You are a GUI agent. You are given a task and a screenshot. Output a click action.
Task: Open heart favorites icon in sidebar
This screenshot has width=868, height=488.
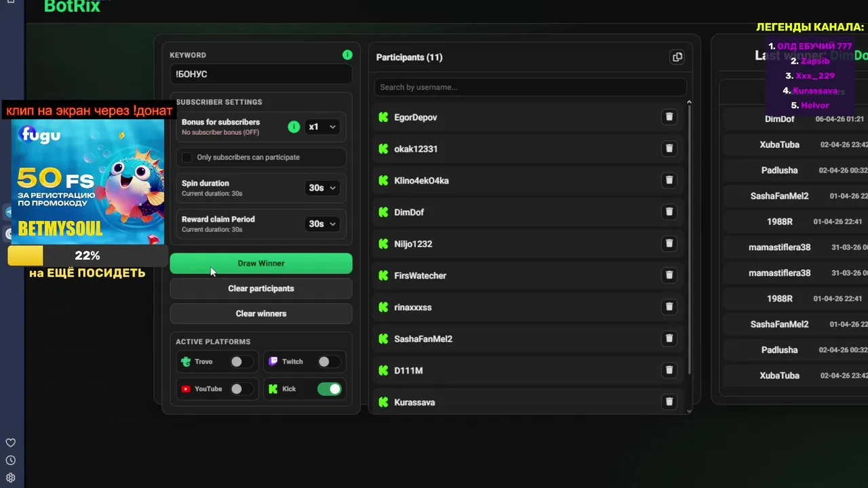[x=11, y=443]
